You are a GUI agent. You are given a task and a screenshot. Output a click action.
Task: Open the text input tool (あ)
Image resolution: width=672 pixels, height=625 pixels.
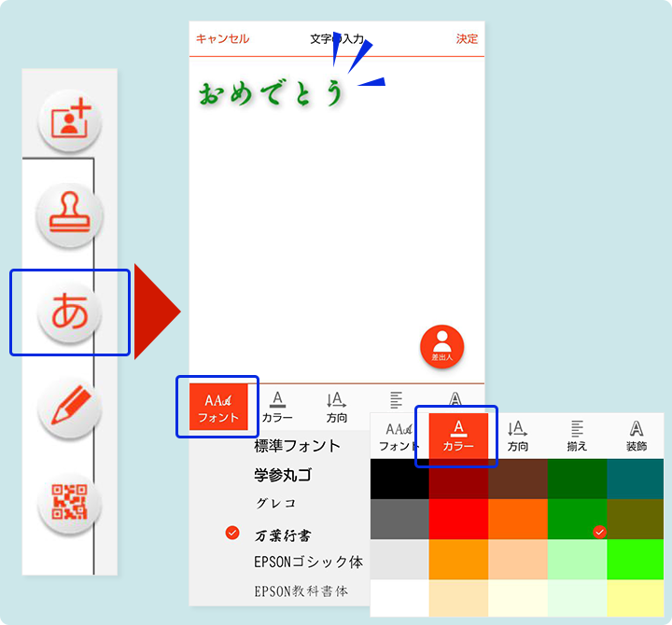pyautogui.click(x=69, y=312)
